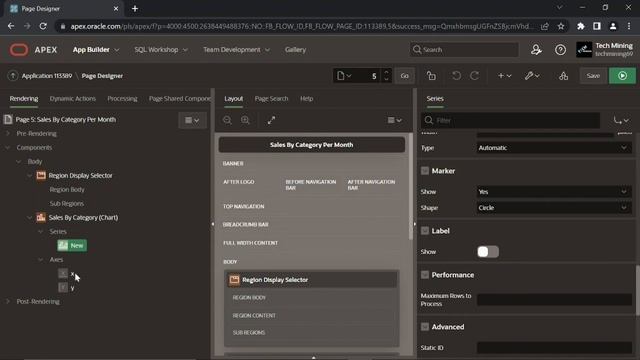Collapse the Axes tree node
The width and height of the screenshot is (640, 360).
coord(41,260)
